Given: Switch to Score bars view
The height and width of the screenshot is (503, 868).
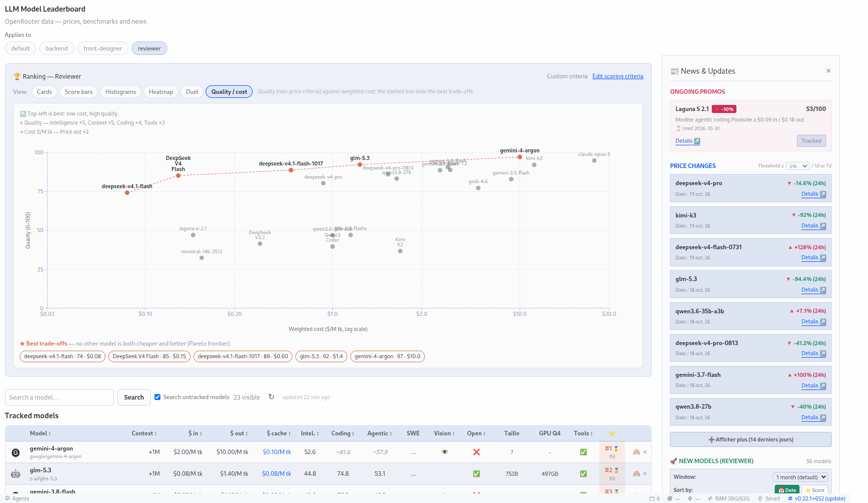Looking at the screenshot, I should [x=79, y=92].
